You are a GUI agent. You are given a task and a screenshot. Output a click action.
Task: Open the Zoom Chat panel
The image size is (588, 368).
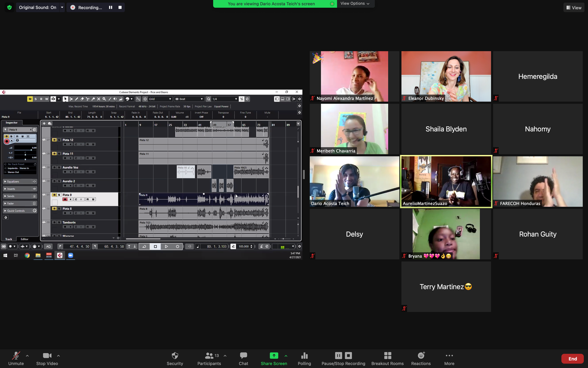tap(243, 358)
